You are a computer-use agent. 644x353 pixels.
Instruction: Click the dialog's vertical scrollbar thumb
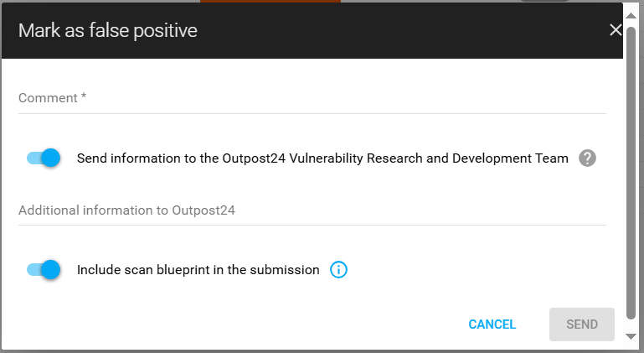tap(631, 168)
